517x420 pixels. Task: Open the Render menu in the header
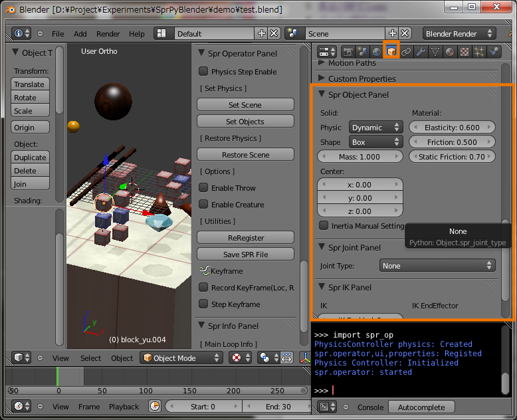tap(108, 34)
